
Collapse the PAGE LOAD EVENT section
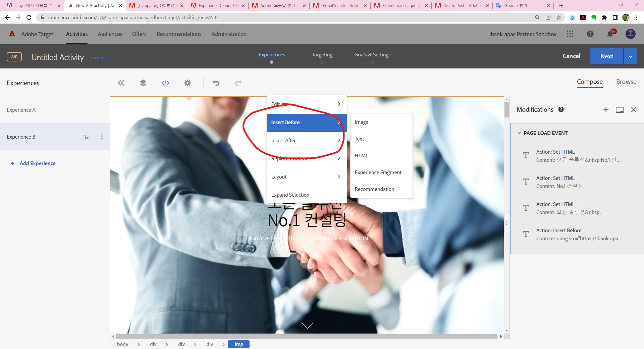[x=520, y=133]
